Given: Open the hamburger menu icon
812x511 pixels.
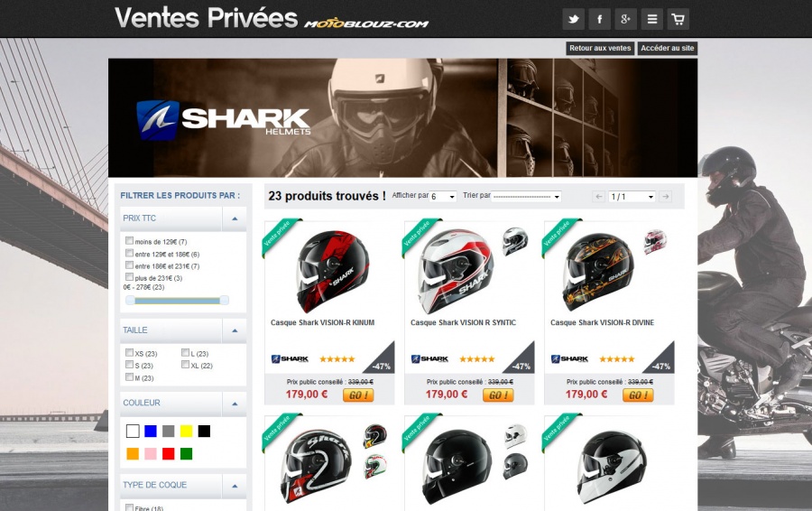Looking at the screenshot, I should click(652, 19).
